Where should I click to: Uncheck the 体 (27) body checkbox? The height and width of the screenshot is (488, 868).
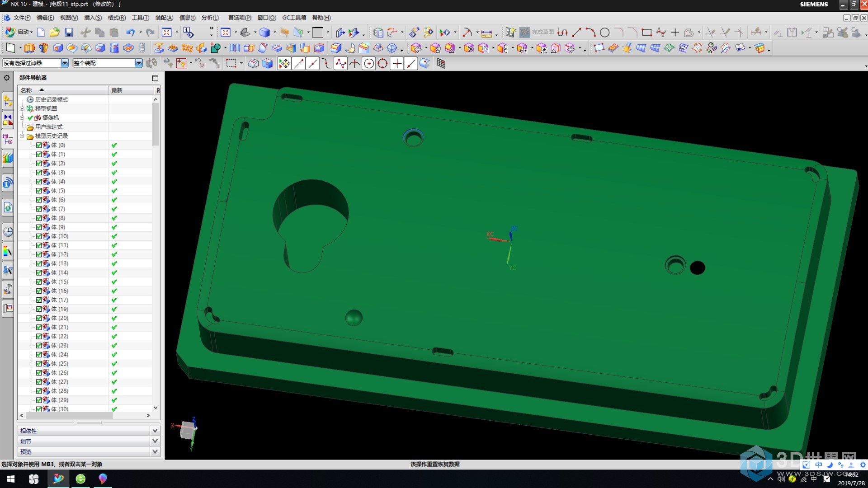click(x=39, y=382)
